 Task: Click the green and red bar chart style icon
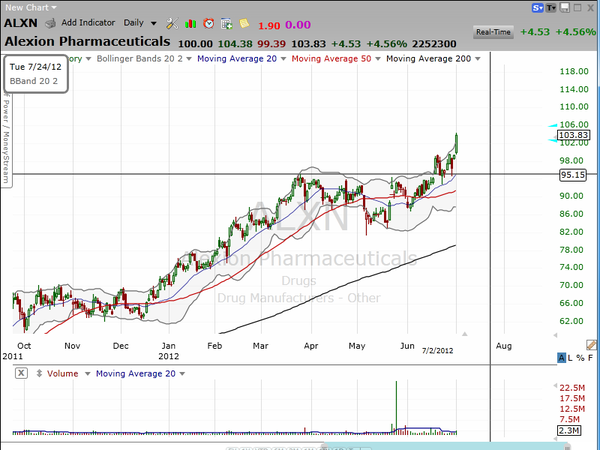tap(190, 24)
